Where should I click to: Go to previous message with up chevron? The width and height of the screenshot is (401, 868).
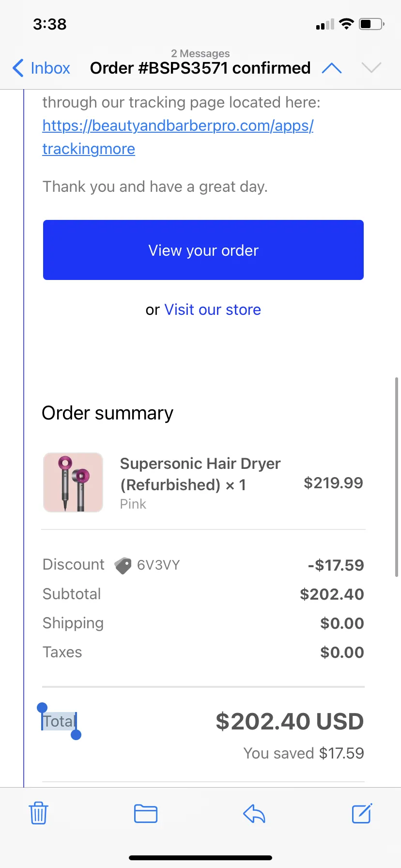pyautogui.click(x=332, y=68)
